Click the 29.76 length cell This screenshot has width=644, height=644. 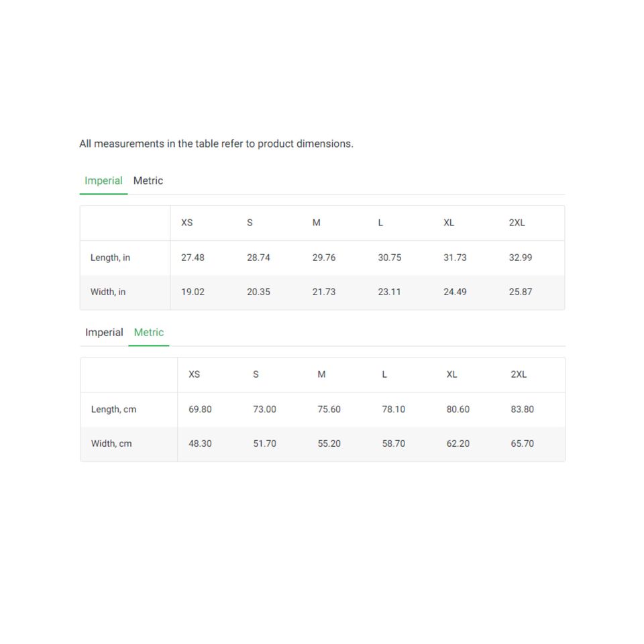coord(324,258)
